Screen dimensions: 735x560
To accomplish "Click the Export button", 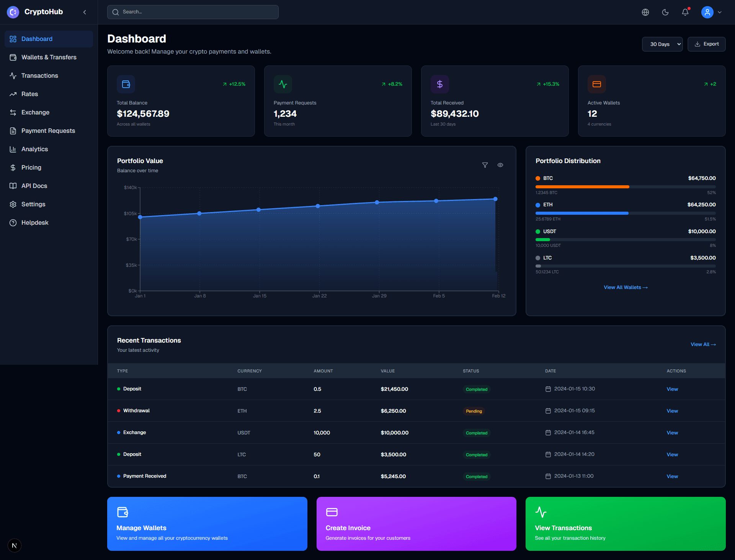I will tap(707, 44).
